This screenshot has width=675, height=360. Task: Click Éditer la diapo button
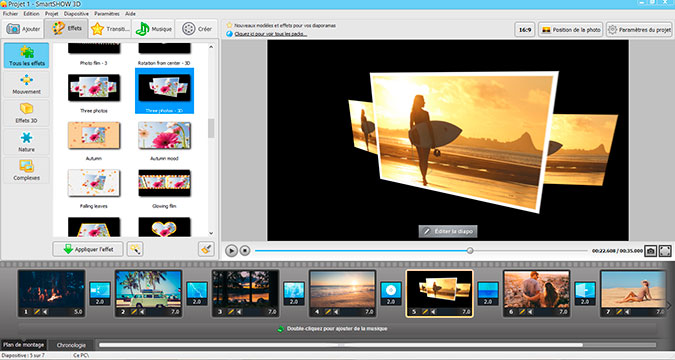coord(448,231)
